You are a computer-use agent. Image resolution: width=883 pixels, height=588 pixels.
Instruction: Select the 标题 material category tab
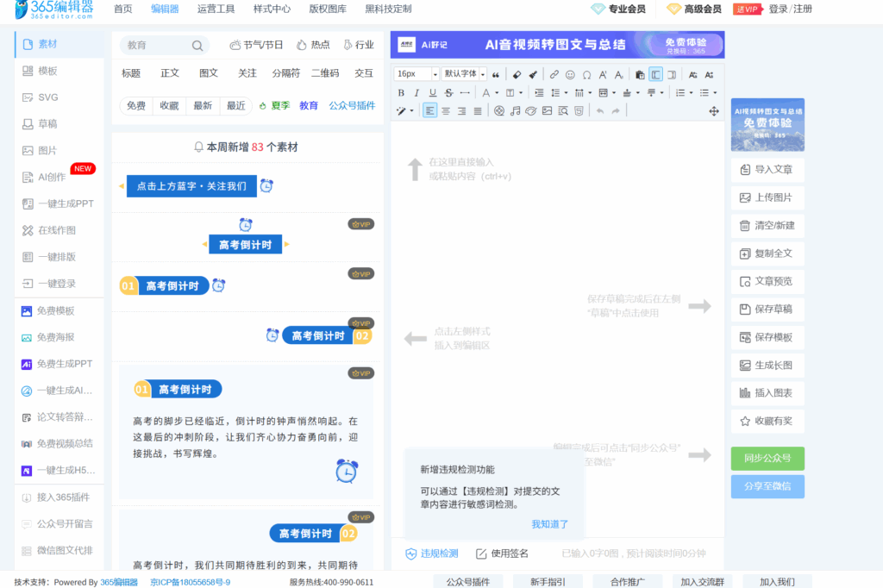(131, 73)
